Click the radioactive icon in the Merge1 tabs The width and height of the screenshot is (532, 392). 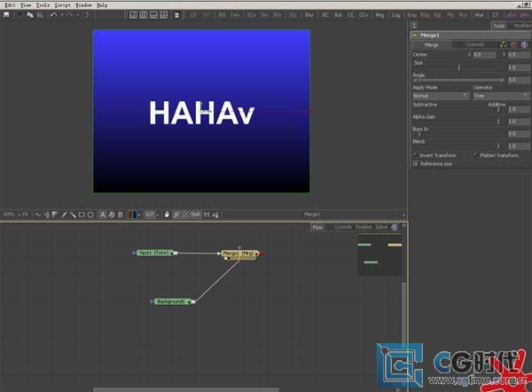pos(503,45)
